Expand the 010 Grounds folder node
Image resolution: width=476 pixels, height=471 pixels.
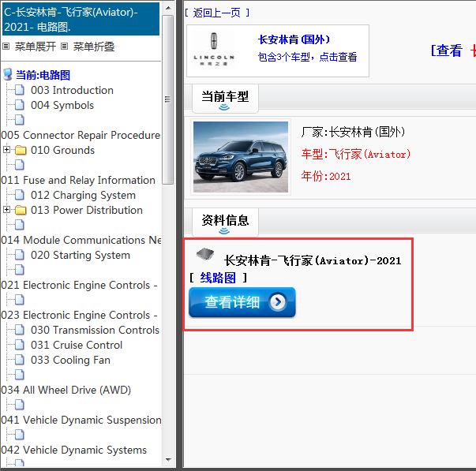coord(6,150)
